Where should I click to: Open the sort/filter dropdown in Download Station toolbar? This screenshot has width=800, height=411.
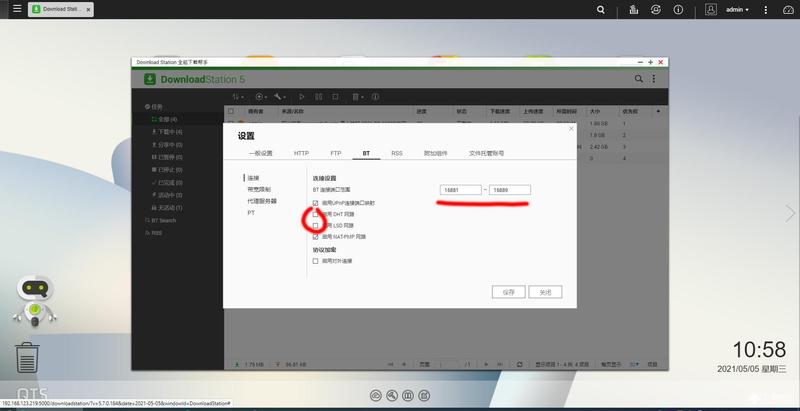point(238,96)
